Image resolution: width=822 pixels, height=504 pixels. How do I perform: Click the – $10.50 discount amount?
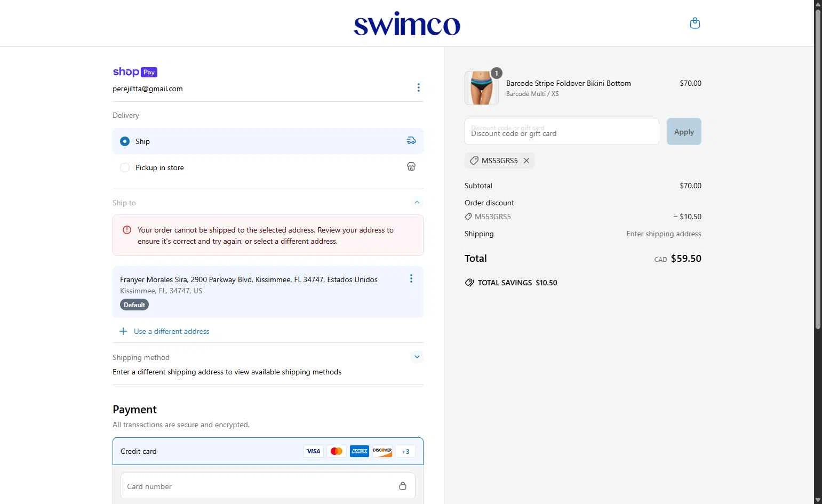687,217
